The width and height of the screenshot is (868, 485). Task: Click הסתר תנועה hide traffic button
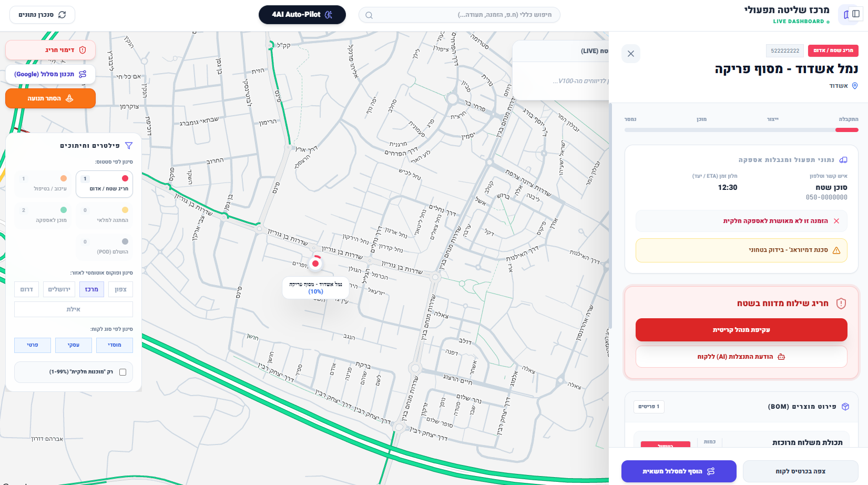coord(50,98)
